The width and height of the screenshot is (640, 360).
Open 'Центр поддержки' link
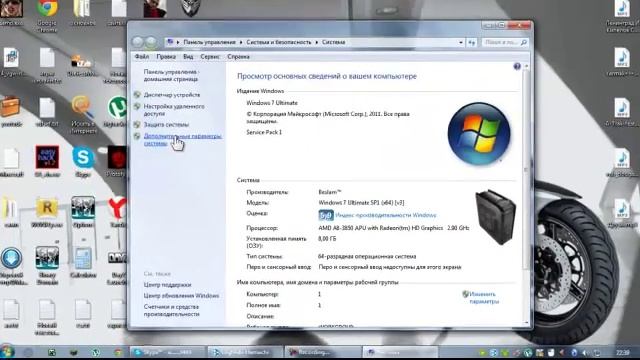point(167,285)
